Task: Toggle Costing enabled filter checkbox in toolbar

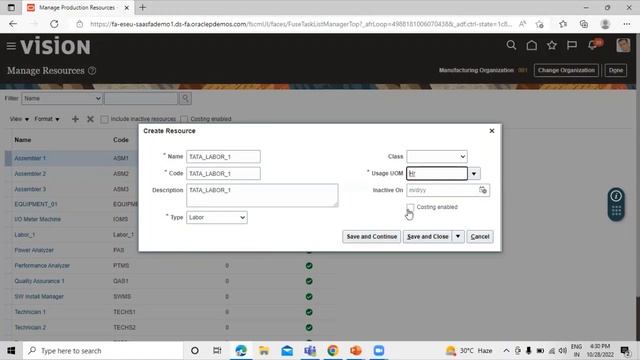Action: 184,119
